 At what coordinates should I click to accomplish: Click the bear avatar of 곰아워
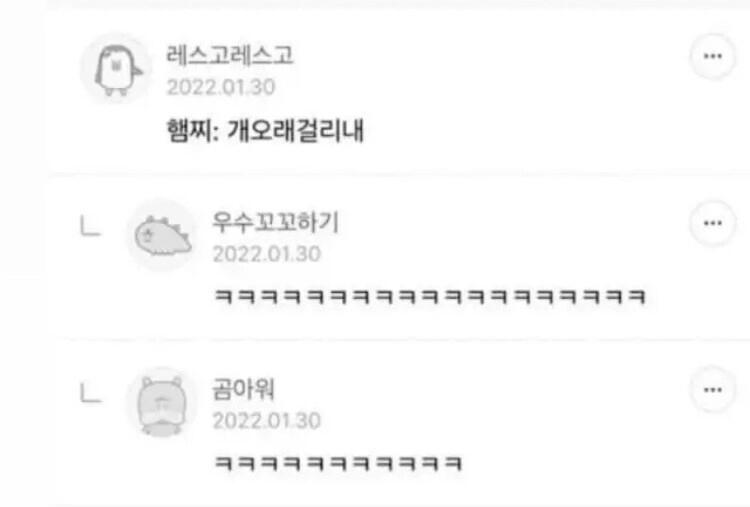pos(162,402)
